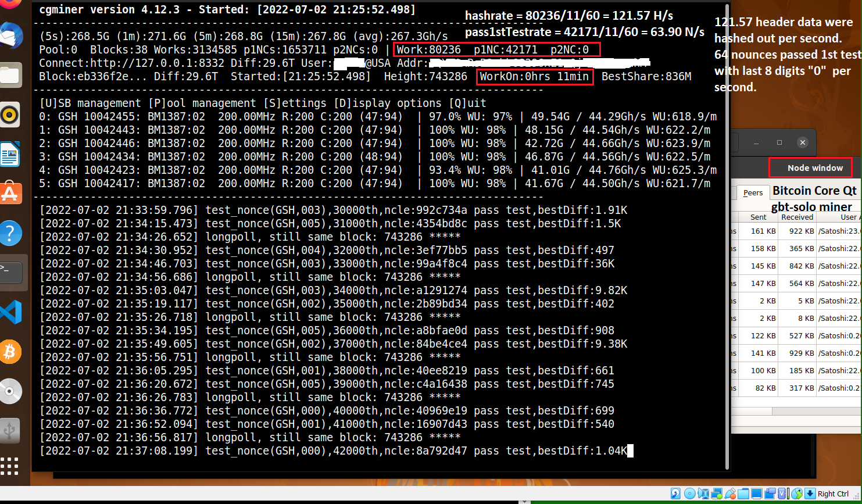Launch Visual Studio Code from dock

click(10, 313)
